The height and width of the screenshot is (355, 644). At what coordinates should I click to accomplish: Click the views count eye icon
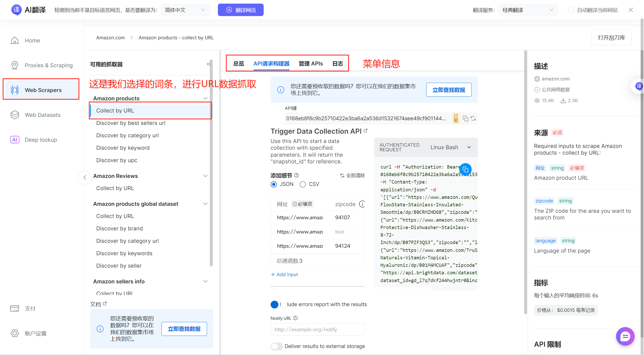[x=537, y=101]
